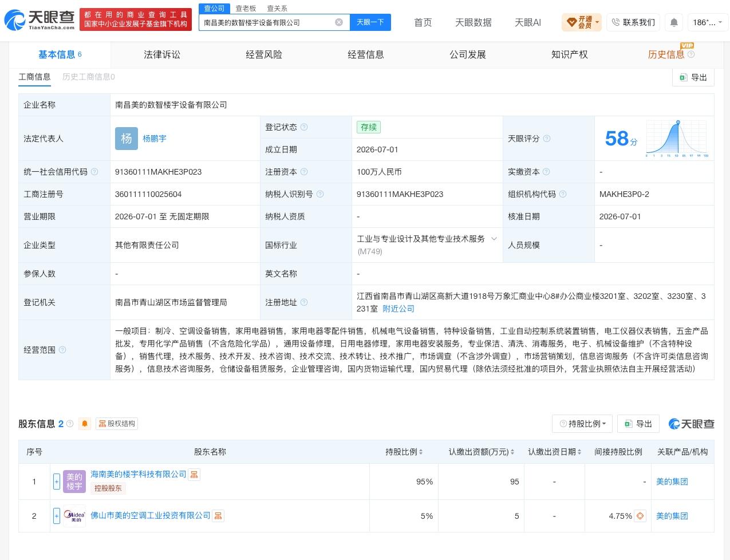Click the help icon beside 经营范围
730x560 pixels.
(x=62, y=350)
